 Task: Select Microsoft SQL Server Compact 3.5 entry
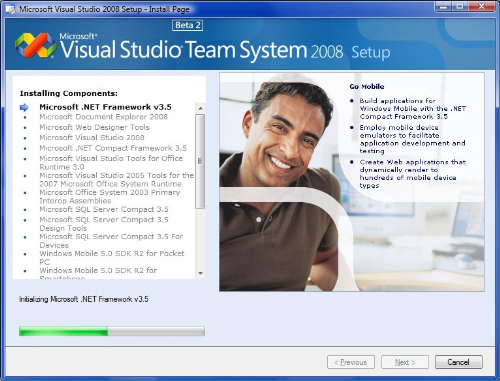point(104,209)
